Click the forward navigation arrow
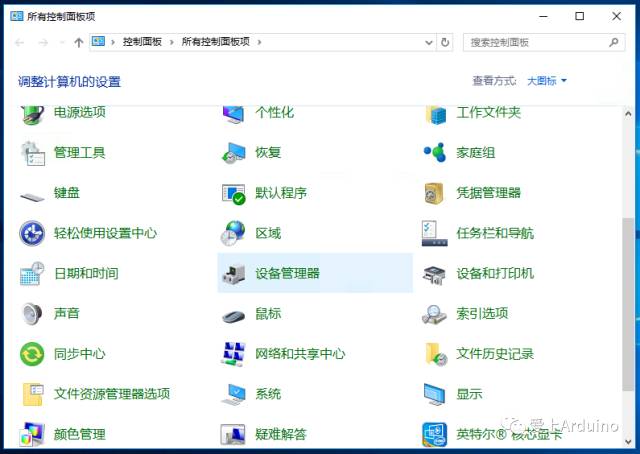The image size is (640, 454). pos(43,42)
